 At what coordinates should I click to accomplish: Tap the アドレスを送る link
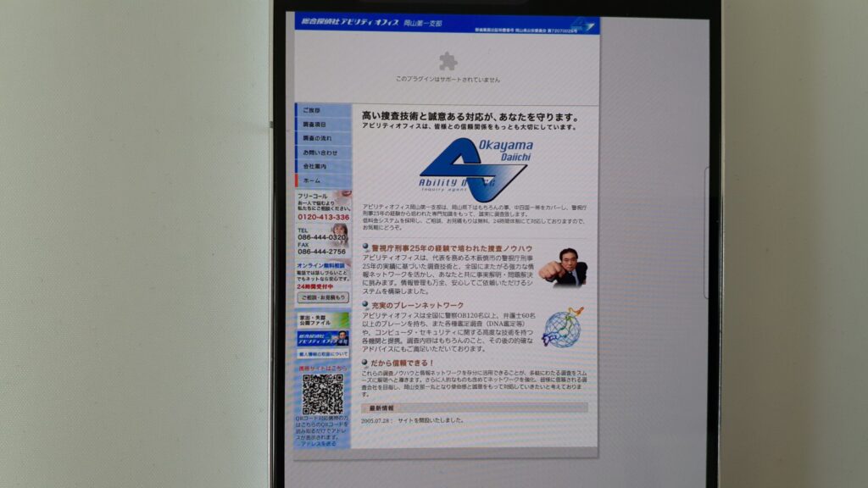pyautogui.click(x=318, y=444)
